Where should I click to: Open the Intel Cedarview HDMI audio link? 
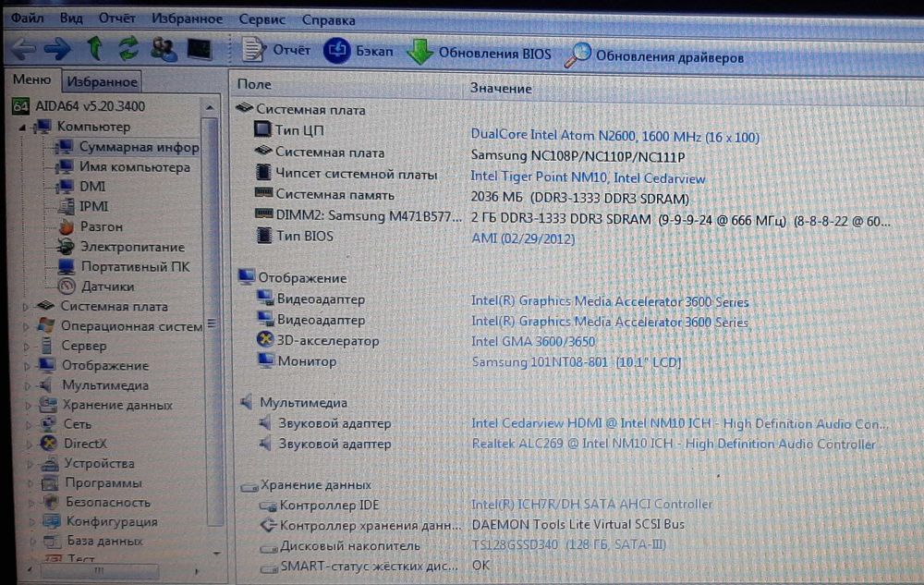(x=680, y=423)
